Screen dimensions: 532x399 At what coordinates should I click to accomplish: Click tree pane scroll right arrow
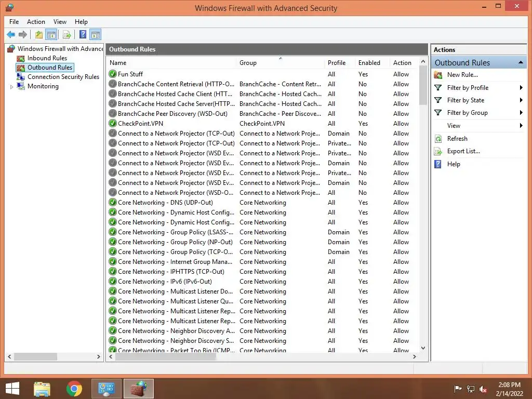pyautogui.click(x=98, y=356)
